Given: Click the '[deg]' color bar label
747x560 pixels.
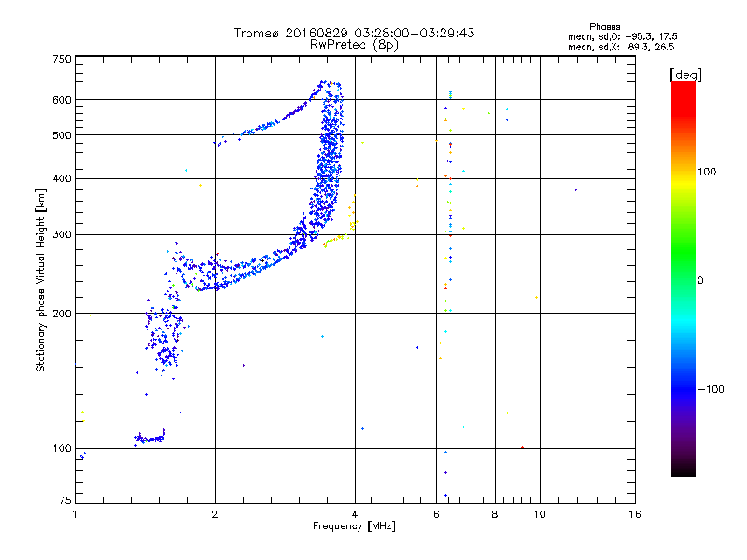Looking at the screenshot, I should click(x=685, y=75).
